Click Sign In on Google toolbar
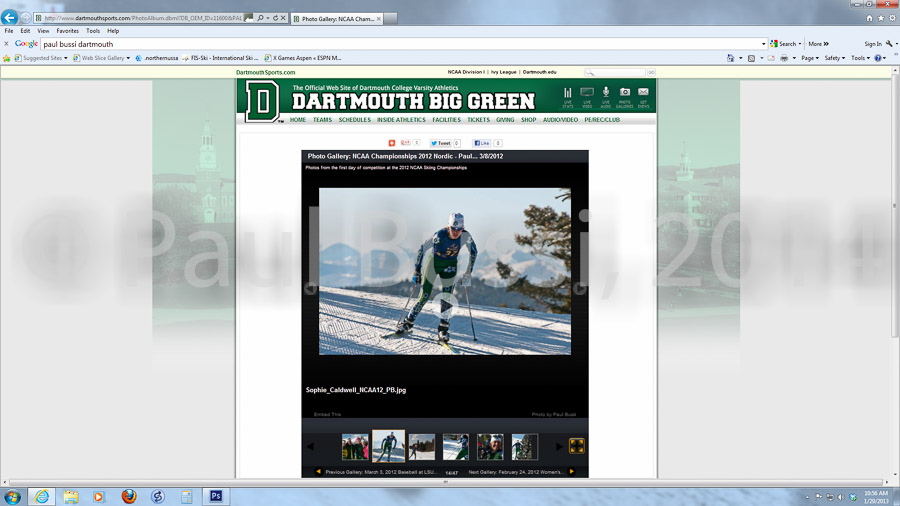 pyautogui.click(x=873, y=44)
